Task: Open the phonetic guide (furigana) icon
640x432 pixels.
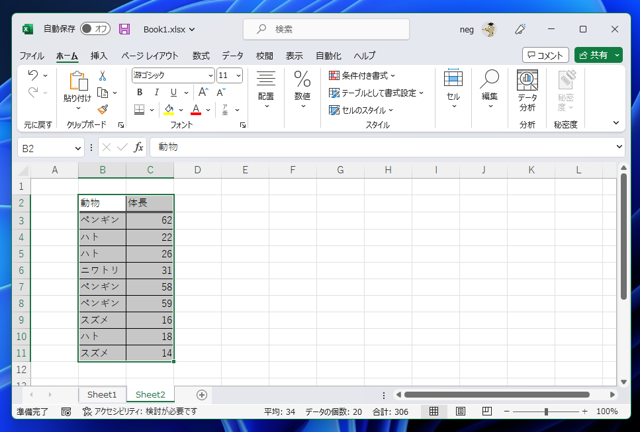Action: (x=225, y=110)
